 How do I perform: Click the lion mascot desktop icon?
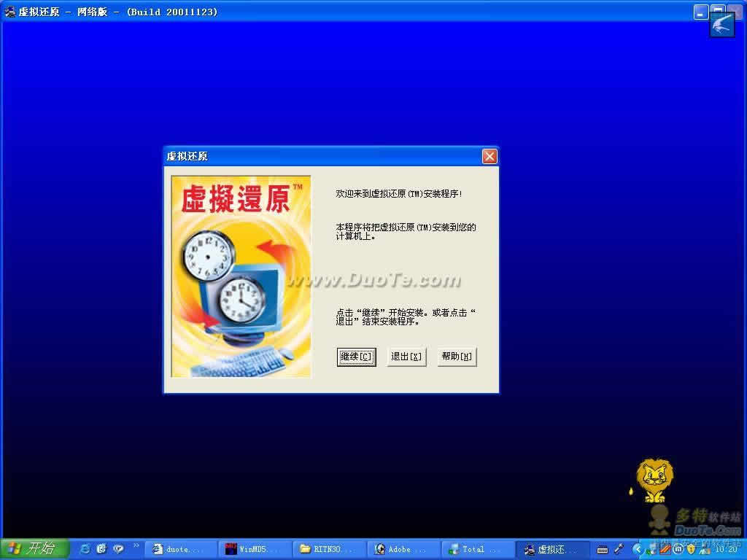tap(655, 480)
